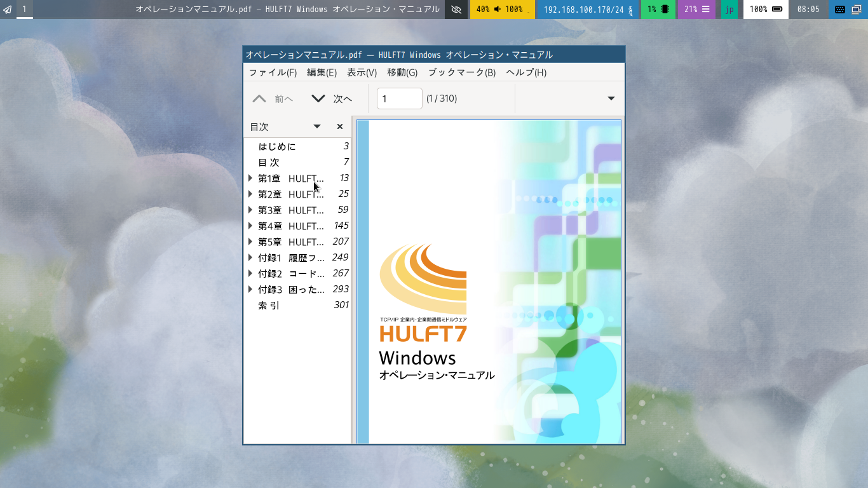The width and height of the screenshot is (868, 488).
Task: Toggle the crossed-eye icon in top bar
Action: pos(456,10)
